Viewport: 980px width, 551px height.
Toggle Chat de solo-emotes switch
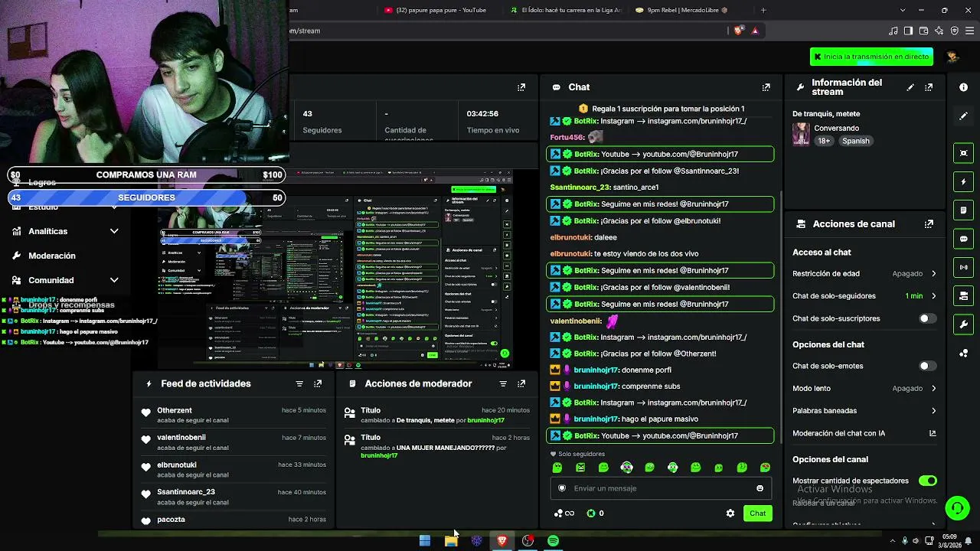coord(927,366)
